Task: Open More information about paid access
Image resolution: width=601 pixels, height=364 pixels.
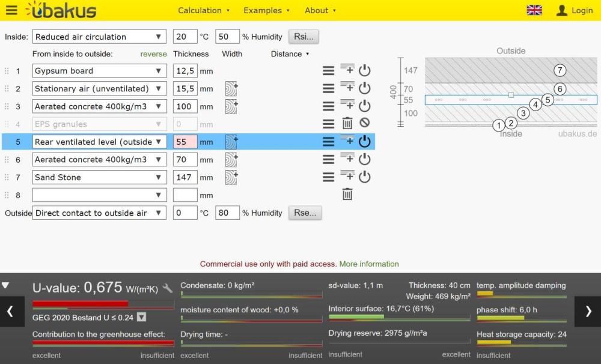Action: point(369,264)
